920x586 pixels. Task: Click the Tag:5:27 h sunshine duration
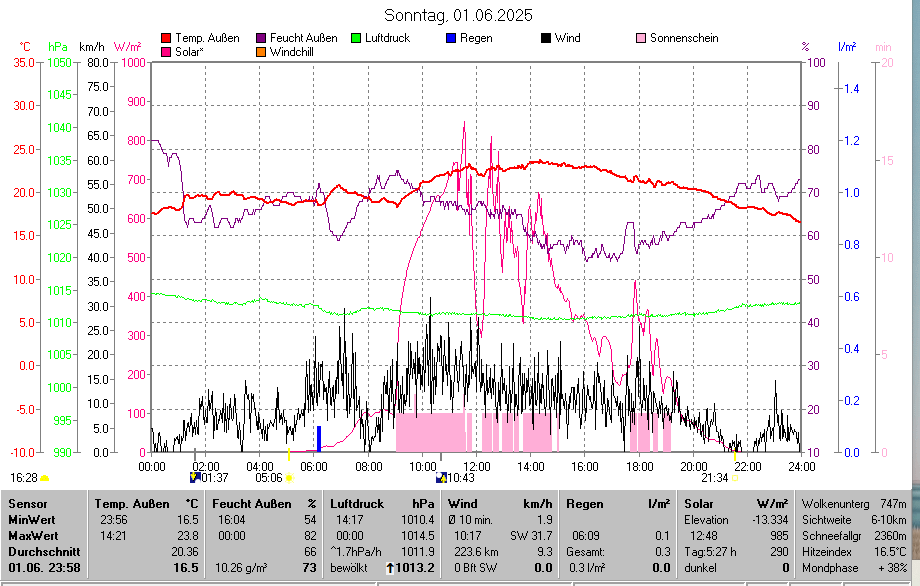710,552
